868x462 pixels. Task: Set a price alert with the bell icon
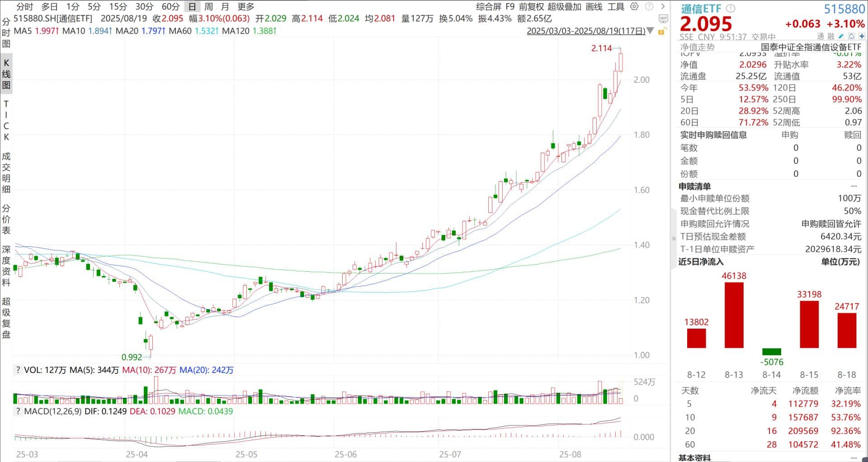click(x=851, y=36)
